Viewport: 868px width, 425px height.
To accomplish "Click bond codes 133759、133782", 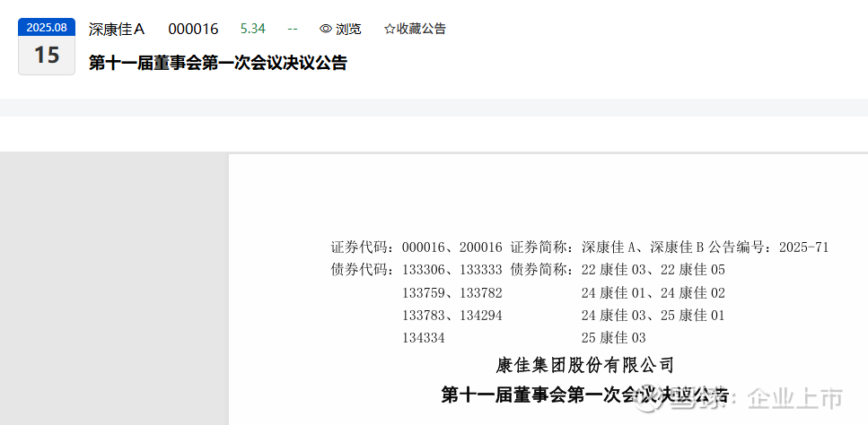I will click(452, 292).
